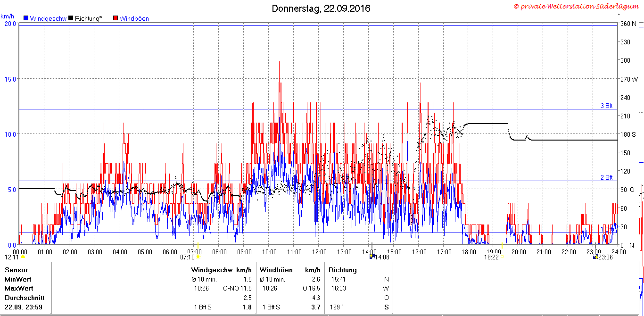This screenshot has width=644, height=316.
Task: Click the yellow marker beside 12:11
Action: point(23,257)
